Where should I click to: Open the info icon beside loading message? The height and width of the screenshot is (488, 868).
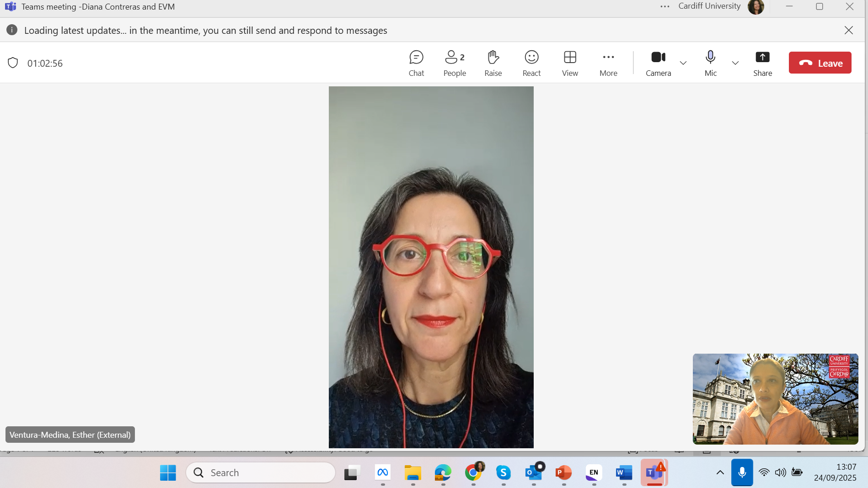click(x=12, y=30)
